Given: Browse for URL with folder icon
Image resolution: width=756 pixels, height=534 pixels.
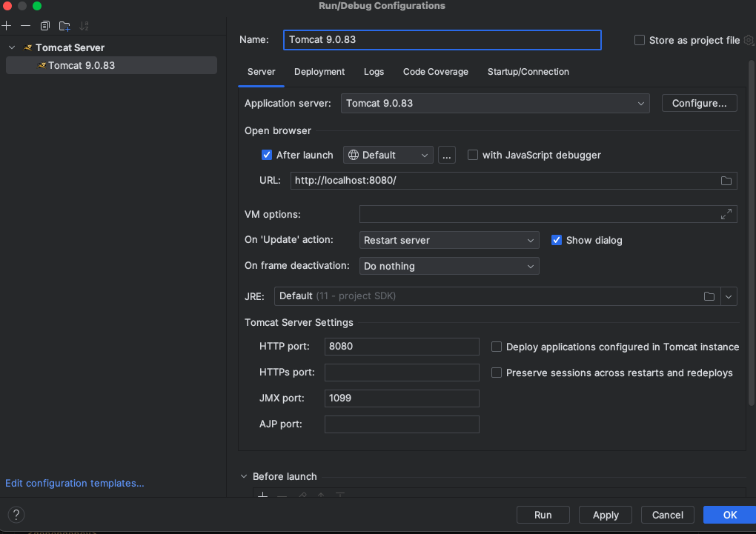Looking at the screenshot, I should click(726, 181).
